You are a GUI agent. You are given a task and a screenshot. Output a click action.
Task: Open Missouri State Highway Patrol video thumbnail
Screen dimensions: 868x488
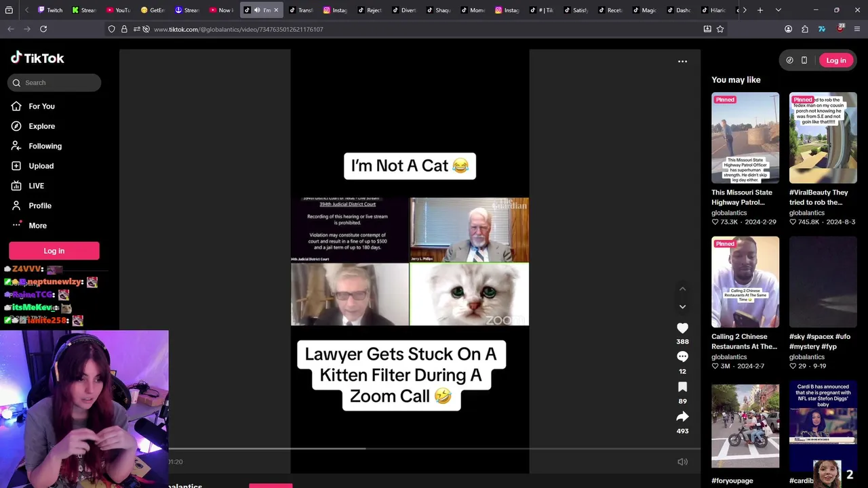(745, 138)
